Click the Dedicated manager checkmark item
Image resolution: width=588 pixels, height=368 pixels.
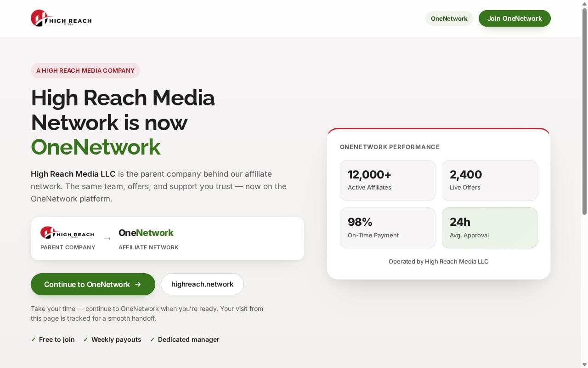point(185,339)
